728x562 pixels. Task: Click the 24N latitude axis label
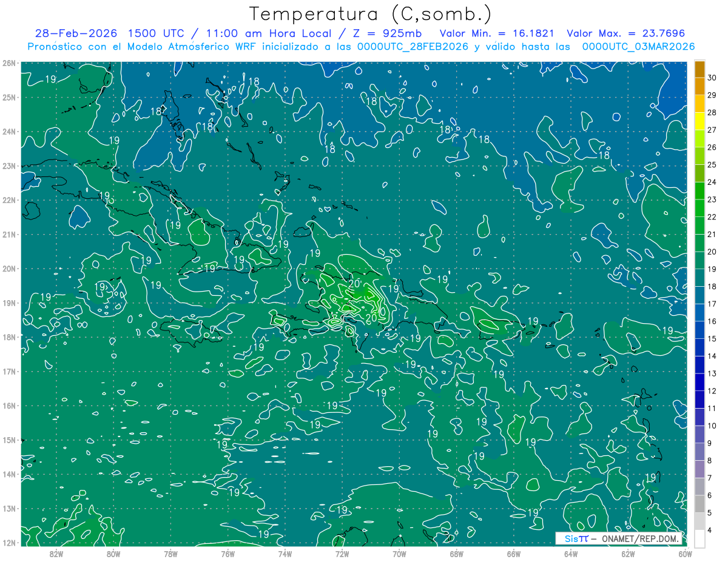(x=9, y=132)
